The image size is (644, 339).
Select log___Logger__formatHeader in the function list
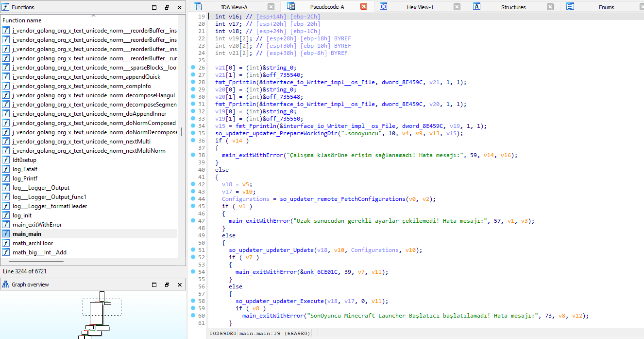point(89,206)
